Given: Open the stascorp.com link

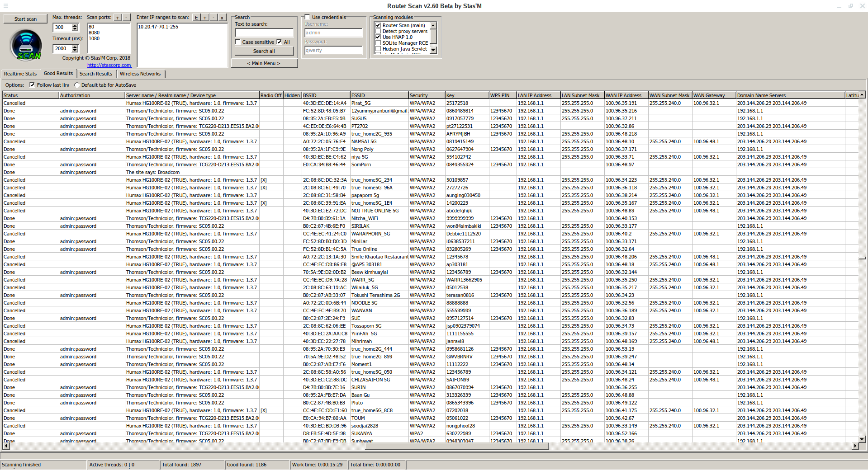Looking at the screenshot, I should tap(109, 65).
